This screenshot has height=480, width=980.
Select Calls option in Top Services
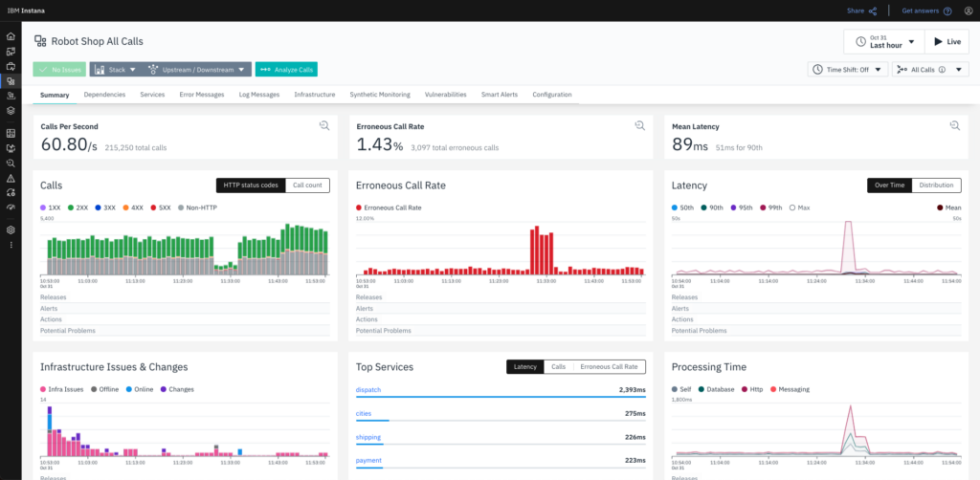[x=559, y=367]
